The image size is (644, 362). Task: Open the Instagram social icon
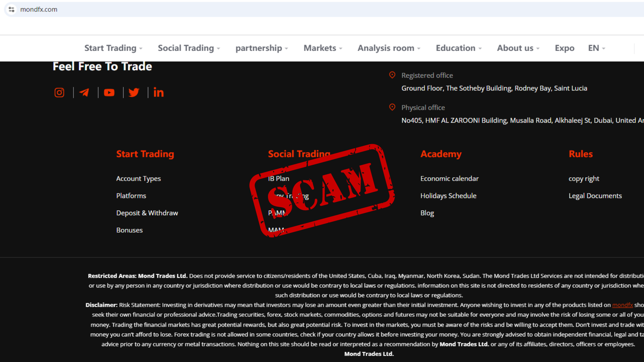tap(59, 93)
